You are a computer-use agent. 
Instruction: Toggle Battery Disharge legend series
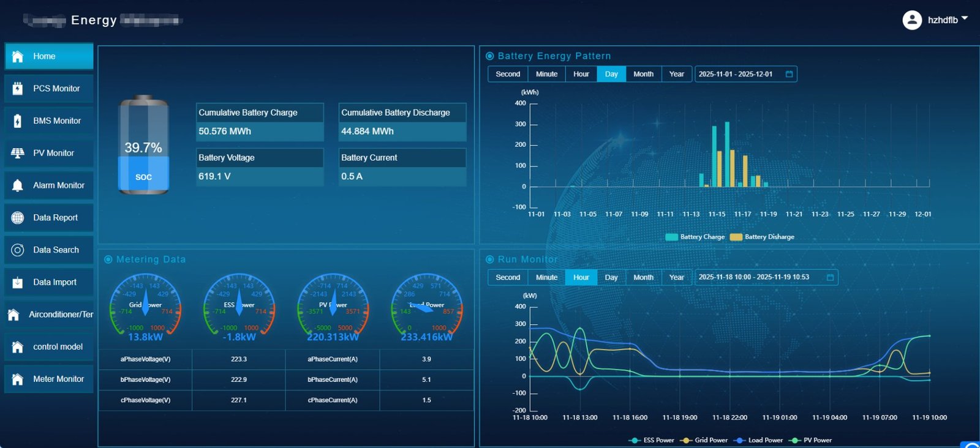coord(762,237)
